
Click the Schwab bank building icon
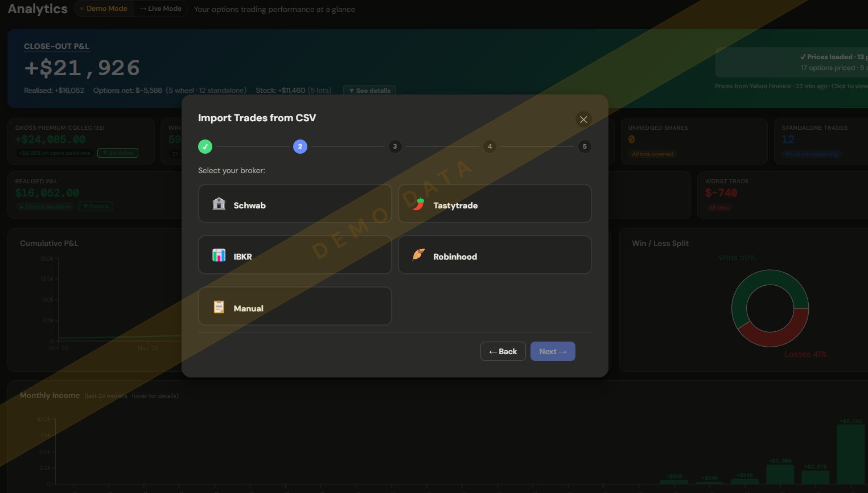[x=219, y=204]
